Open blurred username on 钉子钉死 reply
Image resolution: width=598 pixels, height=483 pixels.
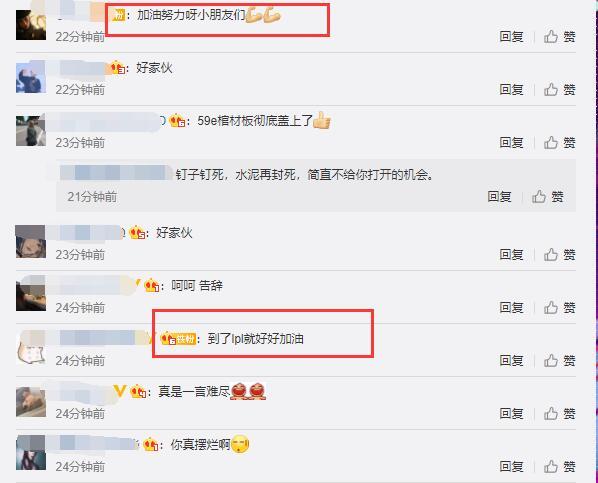pos(116,173)
